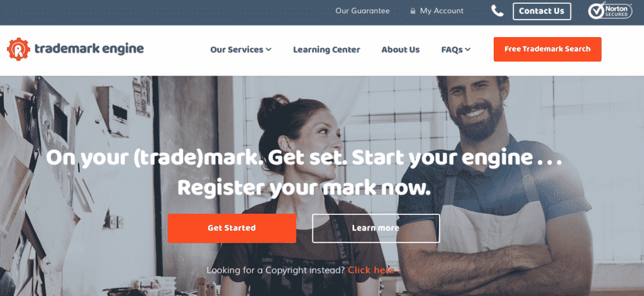Open the Learning Center page
The width and height of the screenshot is (644, 296).
[326, 50]
